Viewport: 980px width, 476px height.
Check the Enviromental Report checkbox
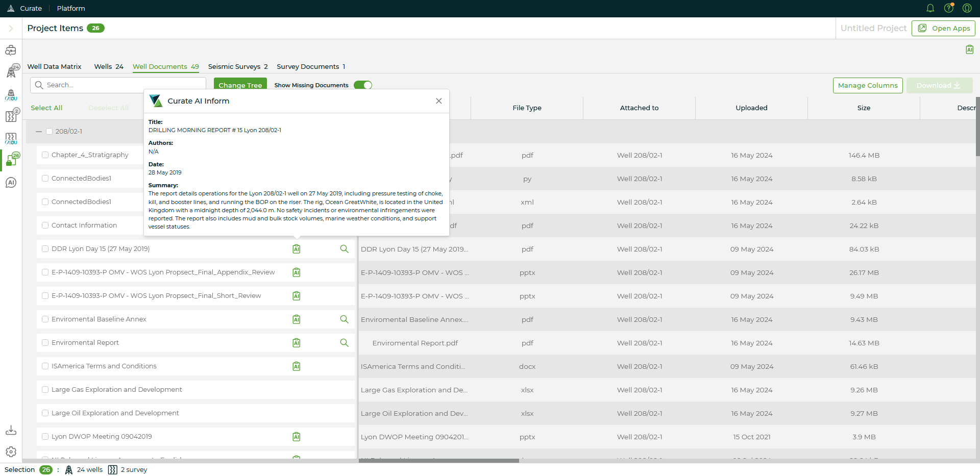pyautogui.click(x=45, y=342)
